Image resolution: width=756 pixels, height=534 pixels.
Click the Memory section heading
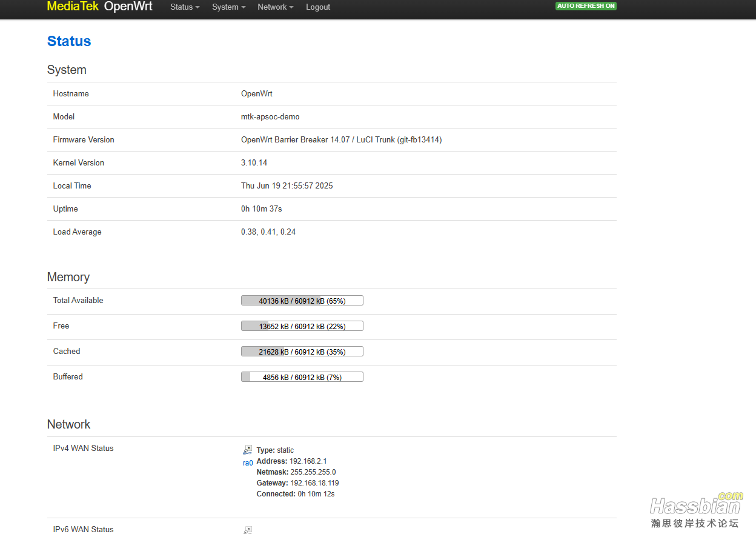pos(68,277)
